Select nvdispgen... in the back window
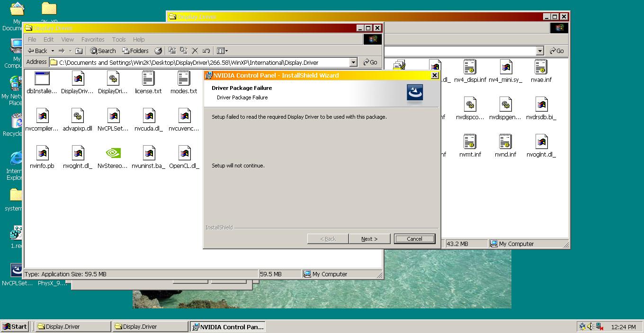Screen dimensions: 644x333 click(x=506, y=109)
